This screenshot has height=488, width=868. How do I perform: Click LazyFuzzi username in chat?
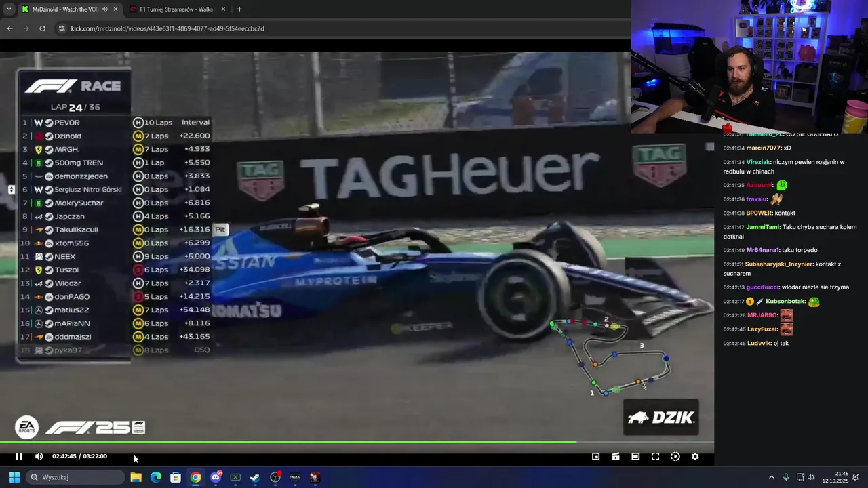(x=762, y=329)
